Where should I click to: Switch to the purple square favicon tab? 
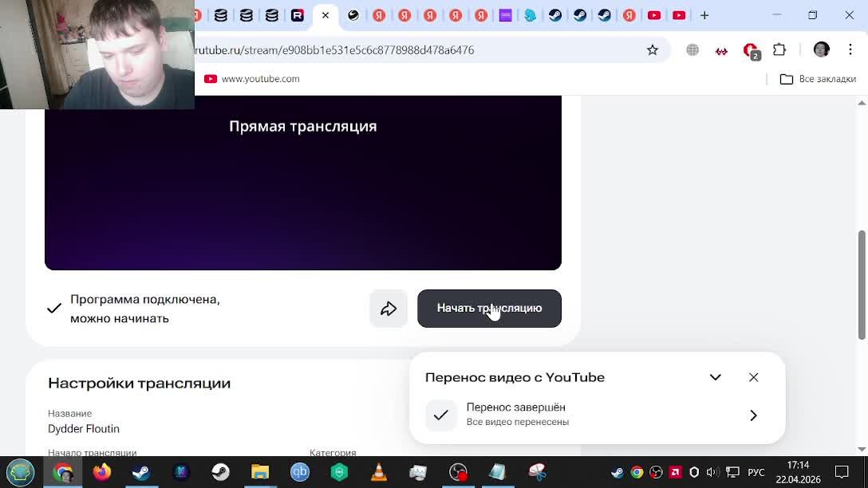[505, 15]
